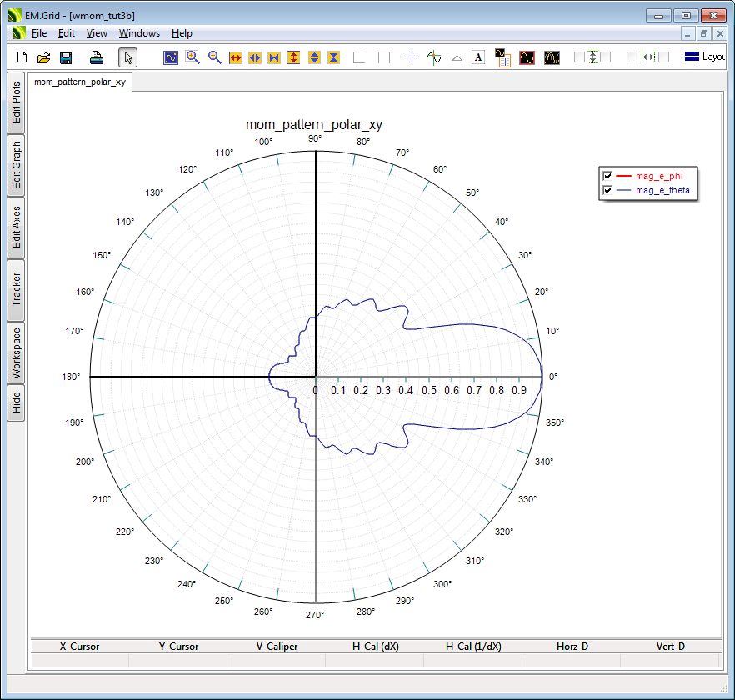Uncheck the mag_e_phi legend checkbox
The width and height of the screenshot is (735, 700).
click(x=607, y=176)
